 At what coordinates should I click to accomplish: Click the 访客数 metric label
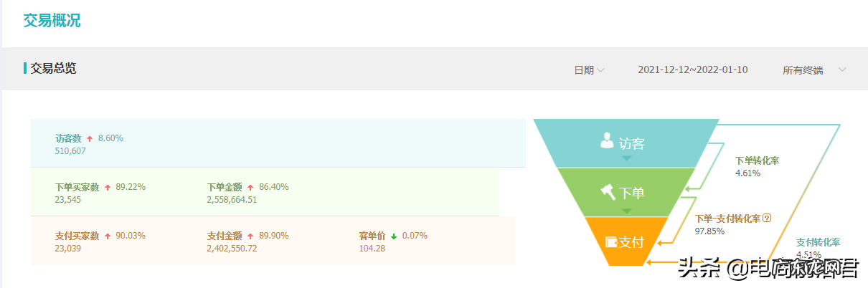click(x=68, y=138)
